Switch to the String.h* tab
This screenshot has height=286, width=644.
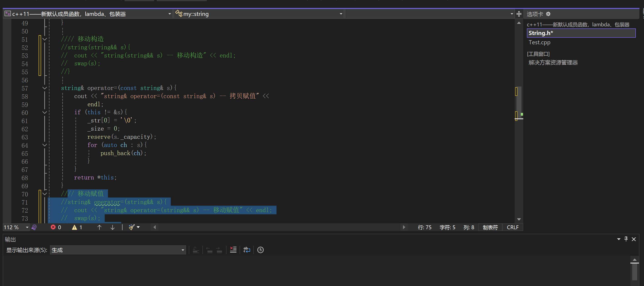[581, 33]
